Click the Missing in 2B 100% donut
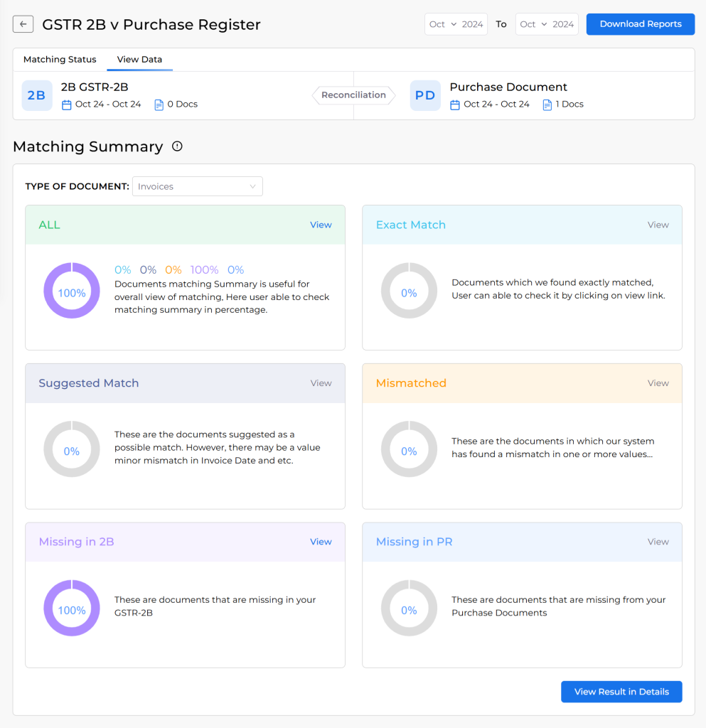Screen dimensions: 706x728 pyautogui.click(x=72, y=608)
